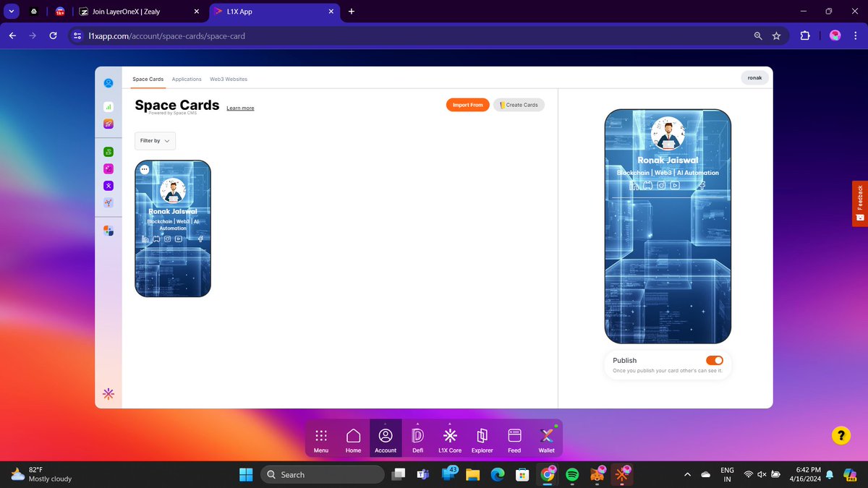Open the weather widget showing 82°F
Image resolution: width=868 pixels, height=488 pixels.
(42, 474)
